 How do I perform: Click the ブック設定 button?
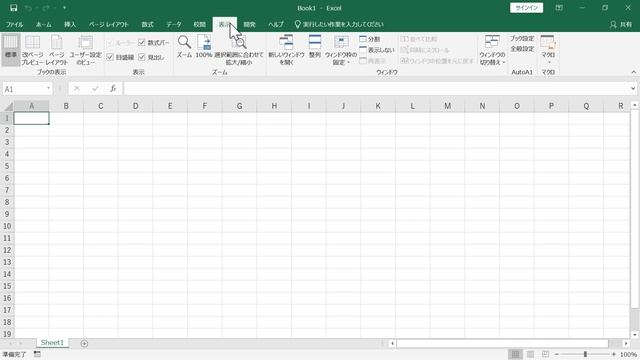point(522,39)
